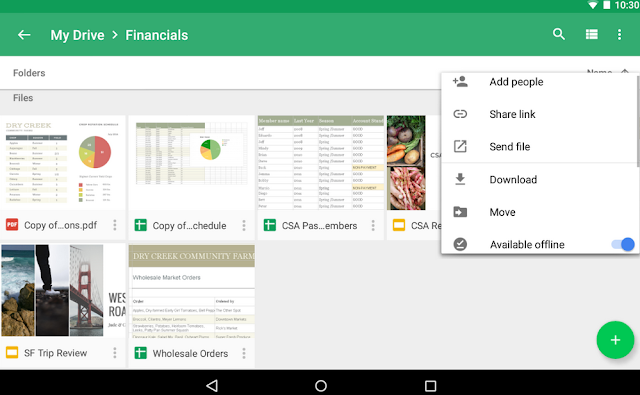Open search with the magnifier icon
The height and width of the screenshot is (395, 640).
pos(559,34)
